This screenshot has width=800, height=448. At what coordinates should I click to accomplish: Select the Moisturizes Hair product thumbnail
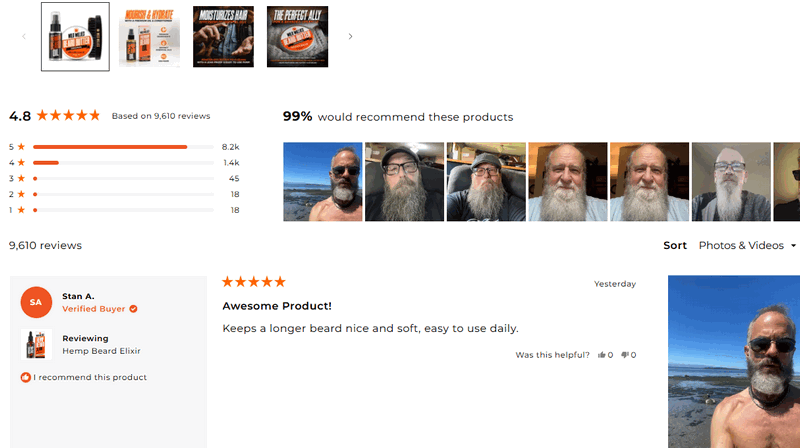[223, 37]
